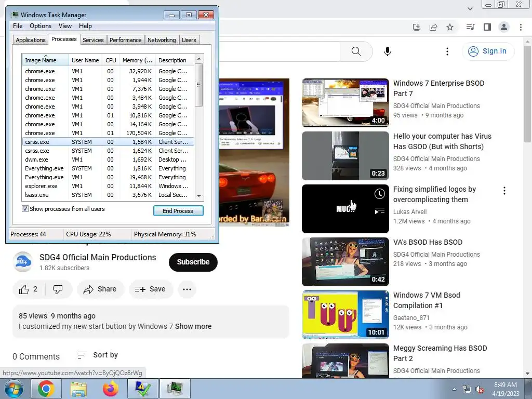Click the YouTube search magnifier icon
Viewport: 532px width, 399px height.
(x=356, y=51)
